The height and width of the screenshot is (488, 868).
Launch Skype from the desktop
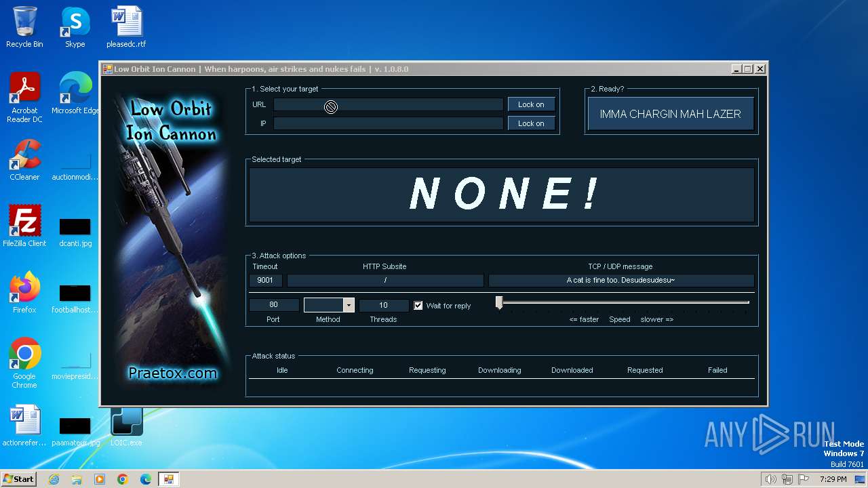point(75,27)
